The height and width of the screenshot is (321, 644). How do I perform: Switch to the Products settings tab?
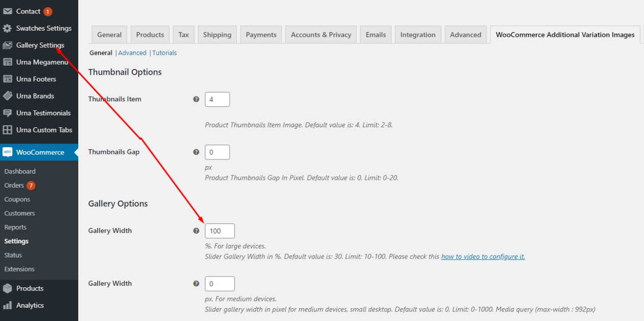150,35
